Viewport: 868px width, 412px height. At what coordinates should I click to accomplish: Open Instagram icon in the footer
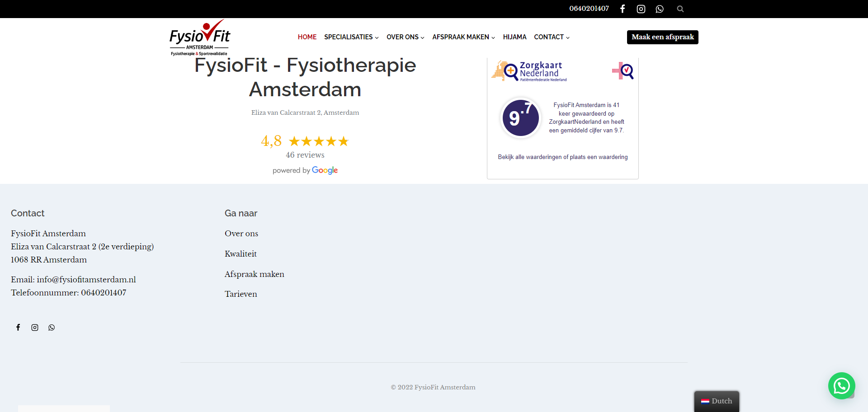pyautogui.click(x=35, y=328)
